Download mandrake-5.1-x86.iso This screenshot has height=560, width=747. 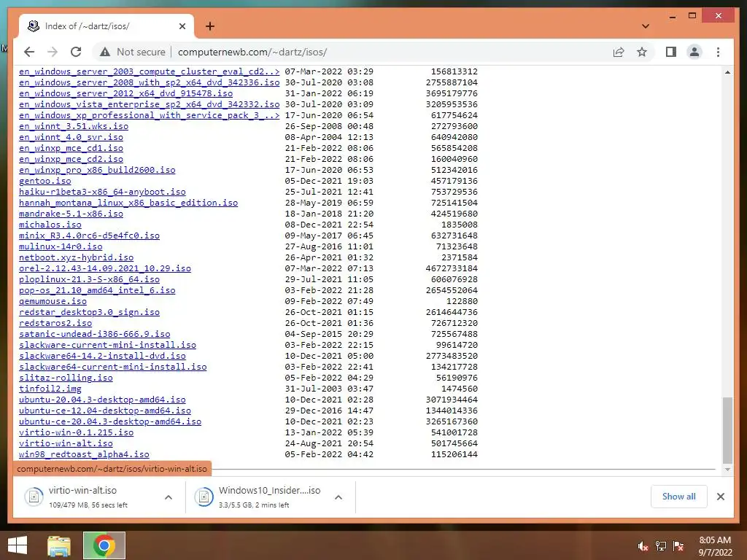click(71, 214)
